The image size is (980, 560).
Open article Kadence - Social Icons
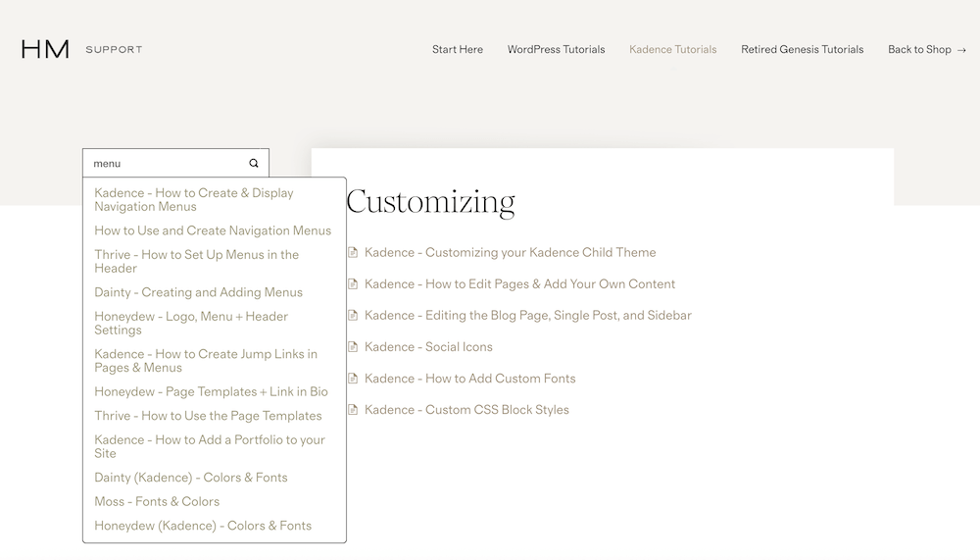click(428, 347)
